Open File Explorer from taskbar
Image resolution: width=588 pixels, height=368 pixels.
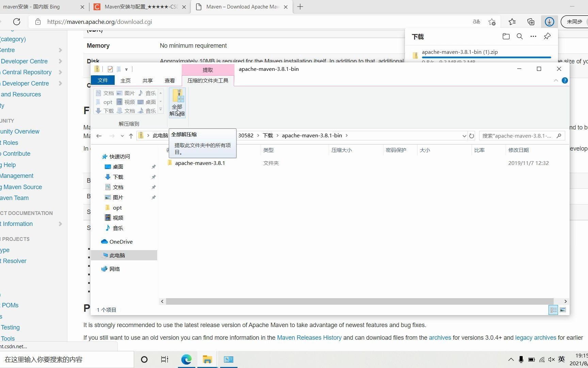[x=208, y=359]
